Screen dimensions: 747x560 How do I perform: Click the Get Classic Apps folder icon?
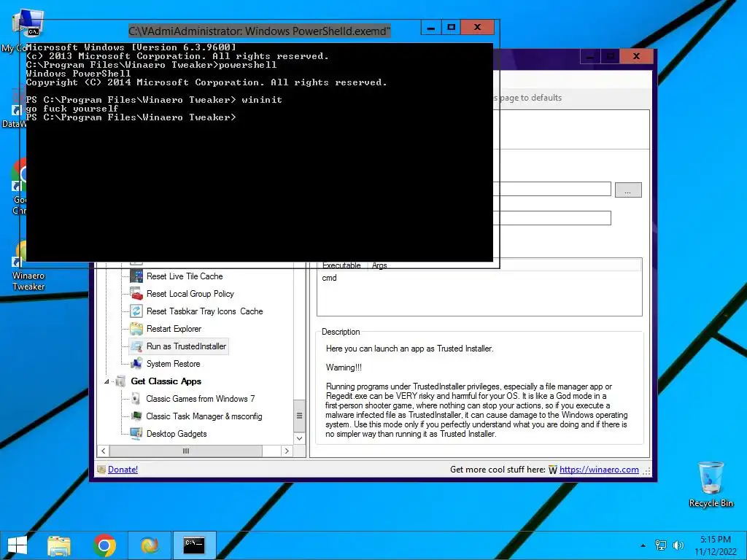(x=120, y=381)
